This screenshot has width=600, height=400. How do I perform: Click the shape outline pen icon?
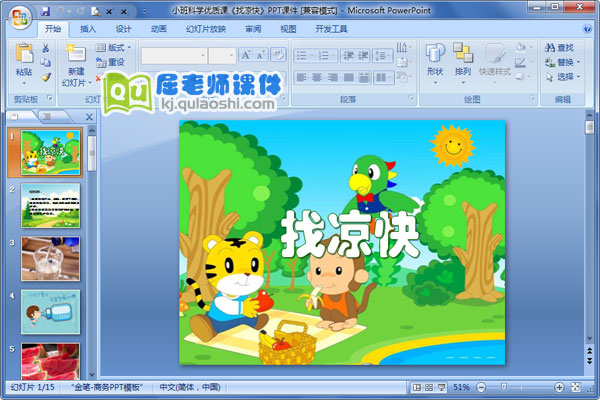[x=522, y=62]
